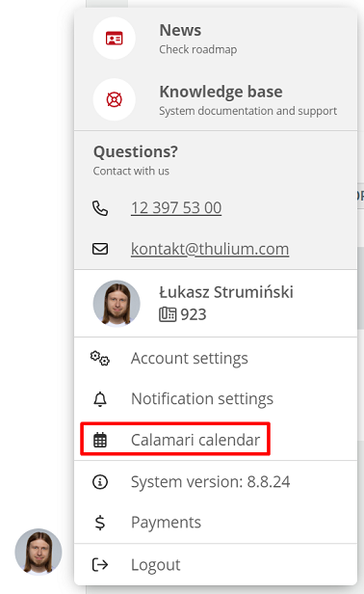
Task: Click the envelope email icon
Action: pos(100,249)
